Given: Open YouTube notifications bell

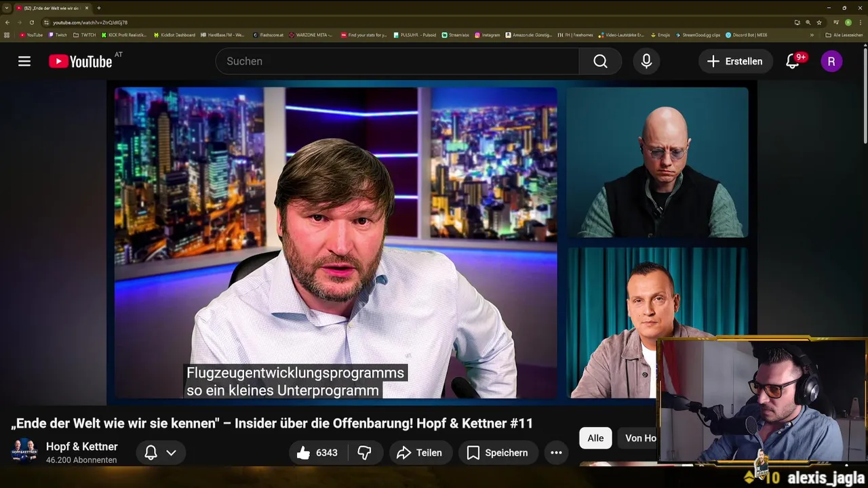Looking at the screenshot, I should [792, 61].
